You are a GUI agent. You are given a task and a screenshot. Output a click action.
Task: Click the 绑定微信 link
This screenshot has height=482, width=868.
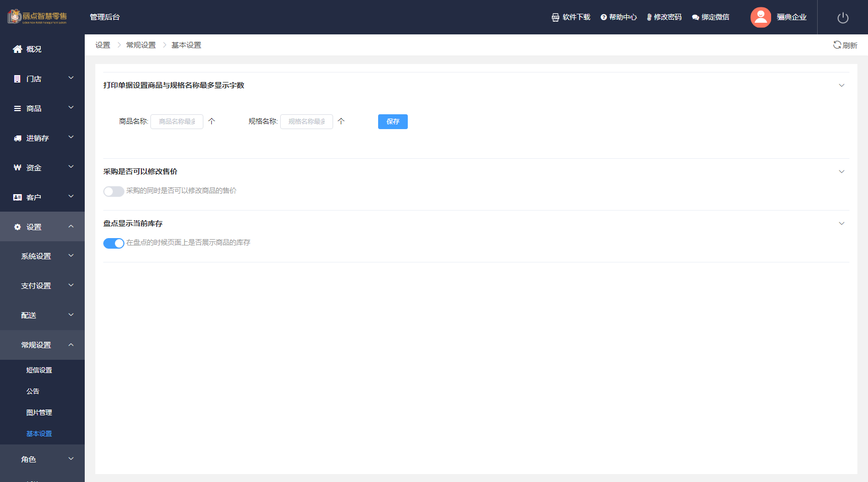coord(715,17)
